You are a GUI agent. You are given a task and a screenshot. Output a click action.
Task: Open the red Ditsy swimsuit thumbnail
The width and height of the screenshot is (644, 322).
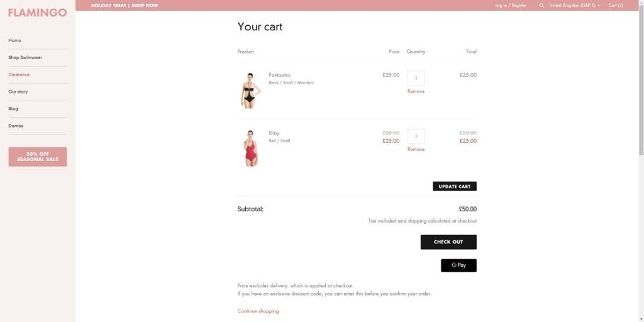(x=250, y=148)
